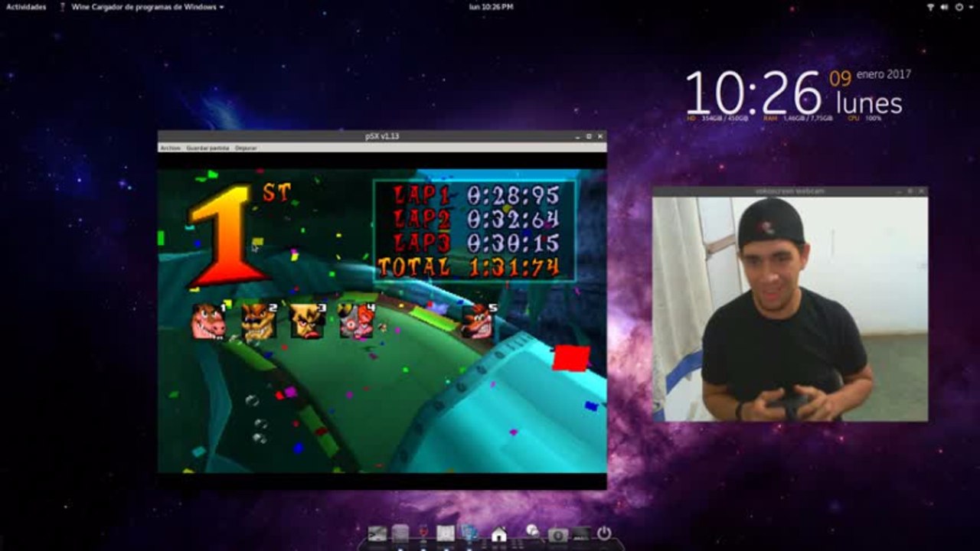Click the power icon in top bar
Image resolution: width=980 pixels, height=551 pixels.
pos(959,7)
